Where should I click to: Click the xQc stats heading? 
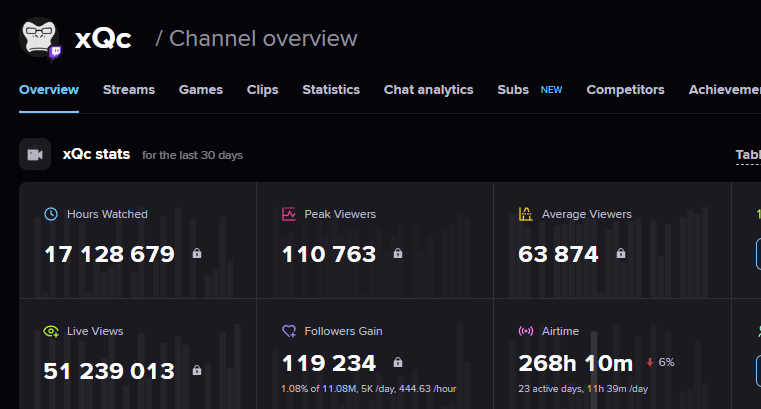(x=96, y=154)
